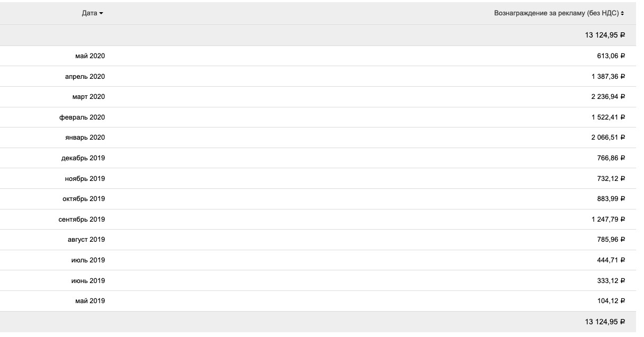
Task: Select the октябрь 2019 date cell
Action: [x=84, y=199]
